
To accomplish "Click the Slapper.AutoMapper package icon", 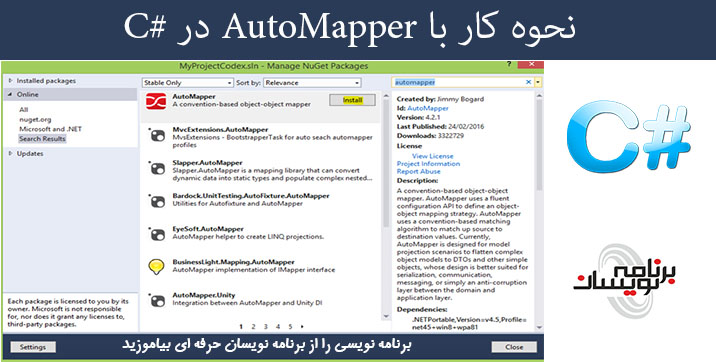I will [157, 168].
